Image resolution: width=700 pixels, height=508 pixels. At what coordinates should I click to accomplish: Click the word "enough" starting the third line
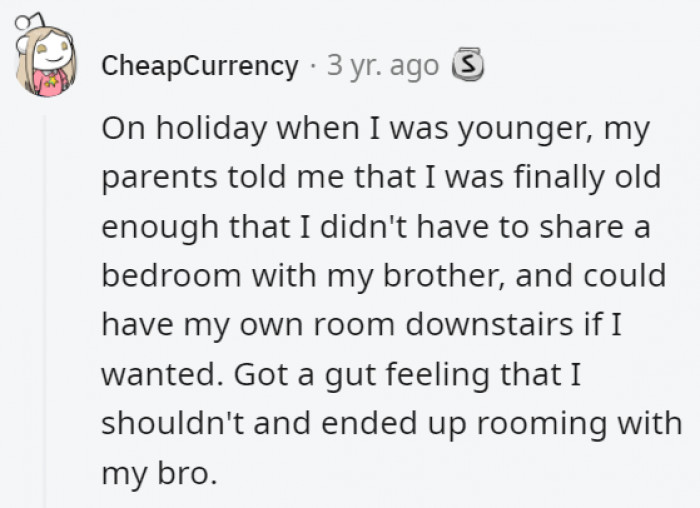coord(158,227)
